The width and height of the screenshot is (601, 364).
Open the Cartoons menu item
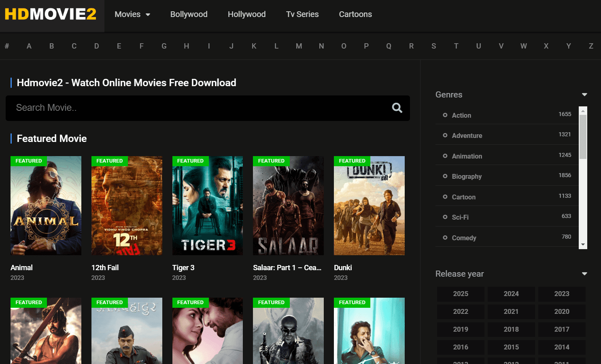355,14
